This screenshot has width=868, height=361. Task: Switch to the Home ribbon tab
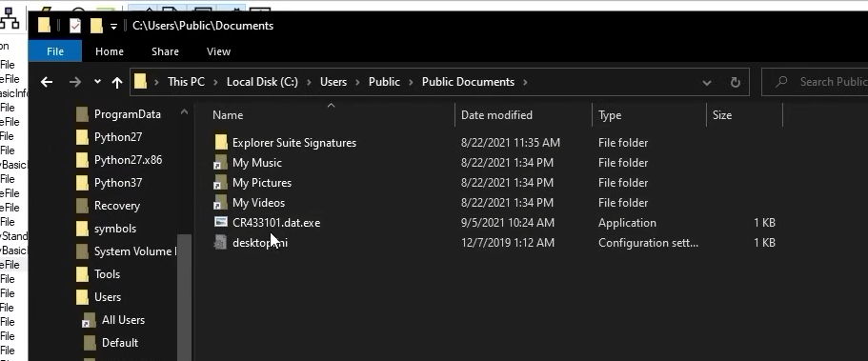coord(109,51)
